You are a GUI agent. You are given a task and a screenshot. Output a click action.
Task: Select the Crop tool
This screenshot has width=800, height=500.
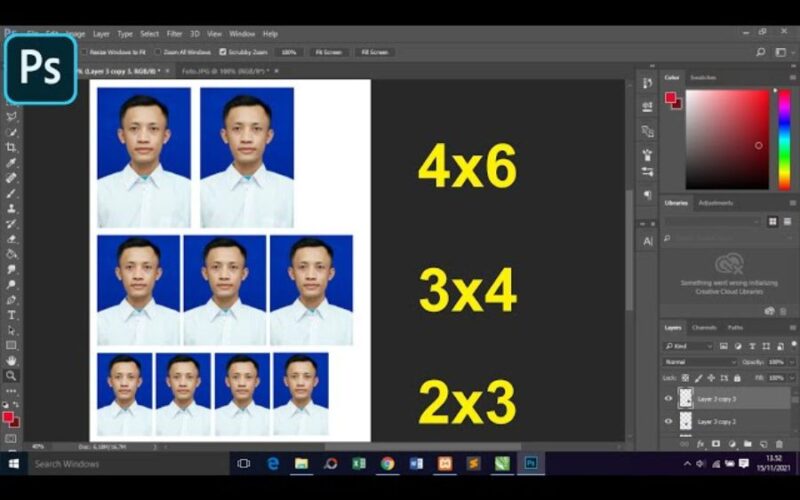pos(11,147)
